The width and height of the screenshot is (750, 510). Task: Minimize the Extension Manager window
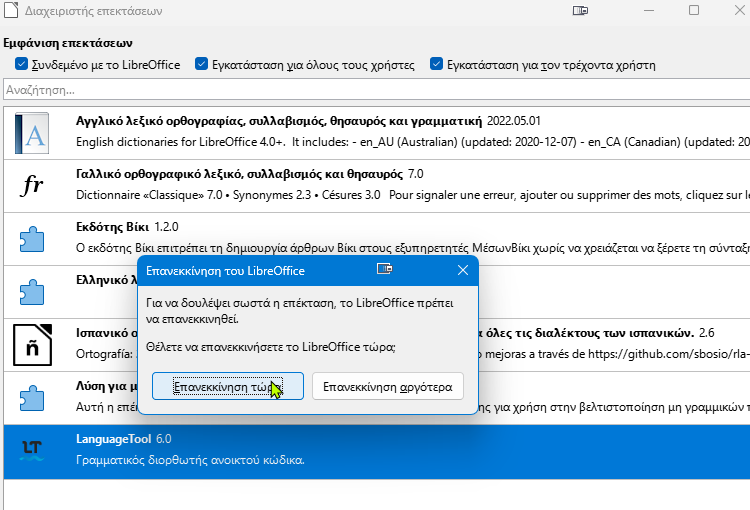(x=649, y=10)
